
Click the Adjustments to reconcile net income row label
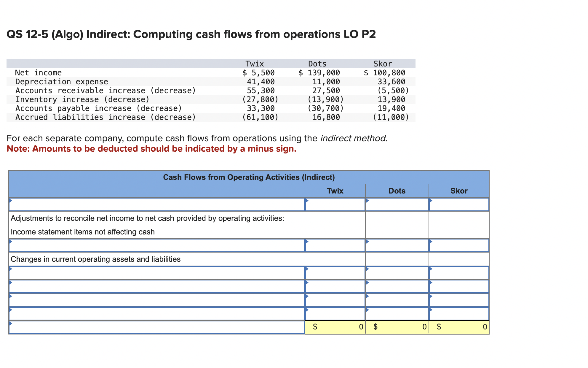[148, 218]
